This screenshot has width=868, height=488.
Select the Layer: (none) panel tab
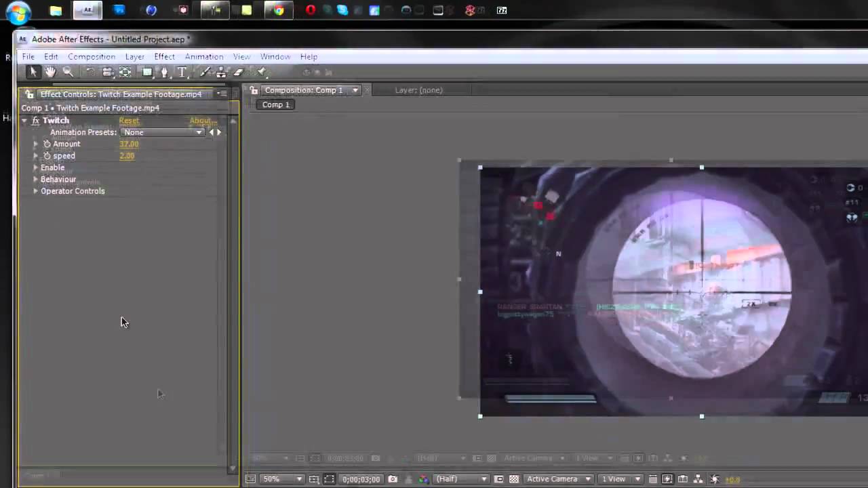pyautogui.click(x=418, y=90)
